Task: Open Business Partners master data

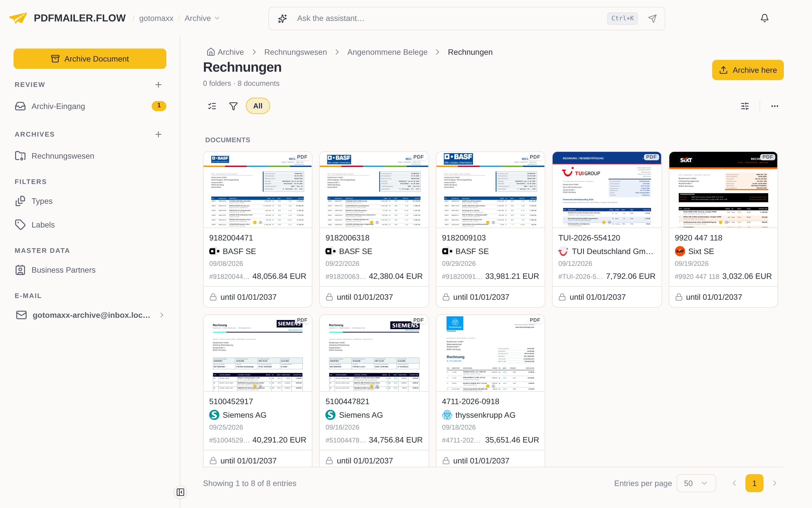Action: 90,270
